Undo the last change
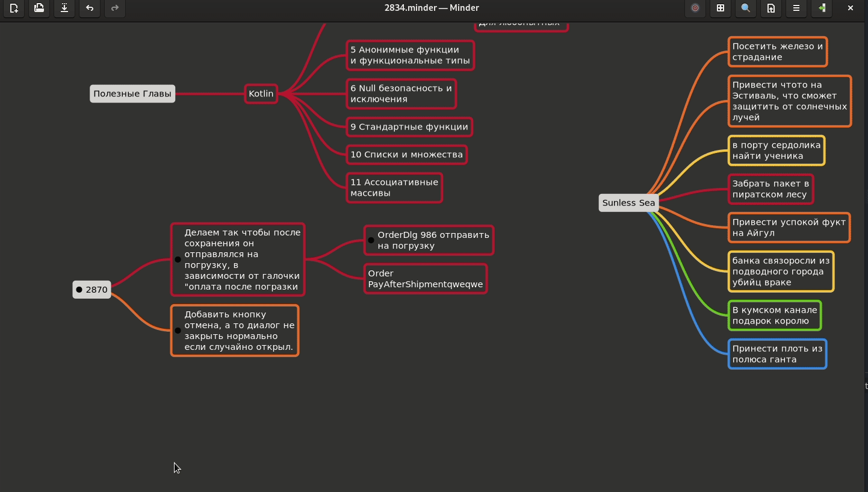Image resolution: width=868 pixels, height=492 pixels. 90,8
